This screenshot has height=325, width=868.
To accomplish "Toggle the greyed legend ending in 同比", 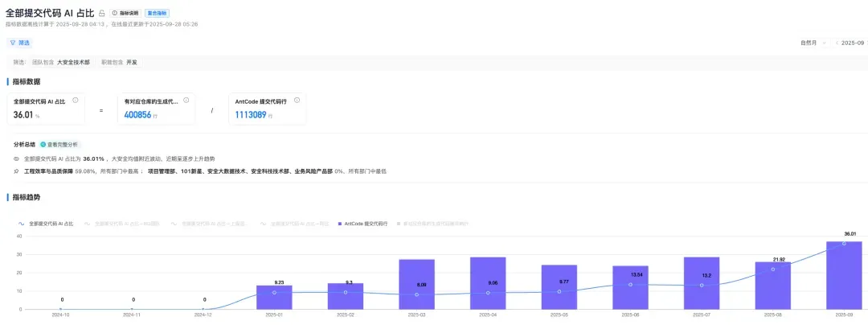I will coord(294,224).
